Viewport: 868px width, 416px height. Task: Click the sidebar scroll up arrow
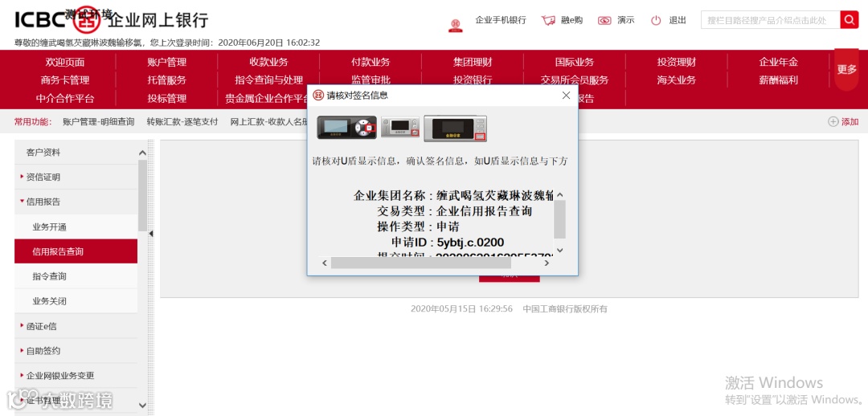pyautogui.click(x=142, y=153)
